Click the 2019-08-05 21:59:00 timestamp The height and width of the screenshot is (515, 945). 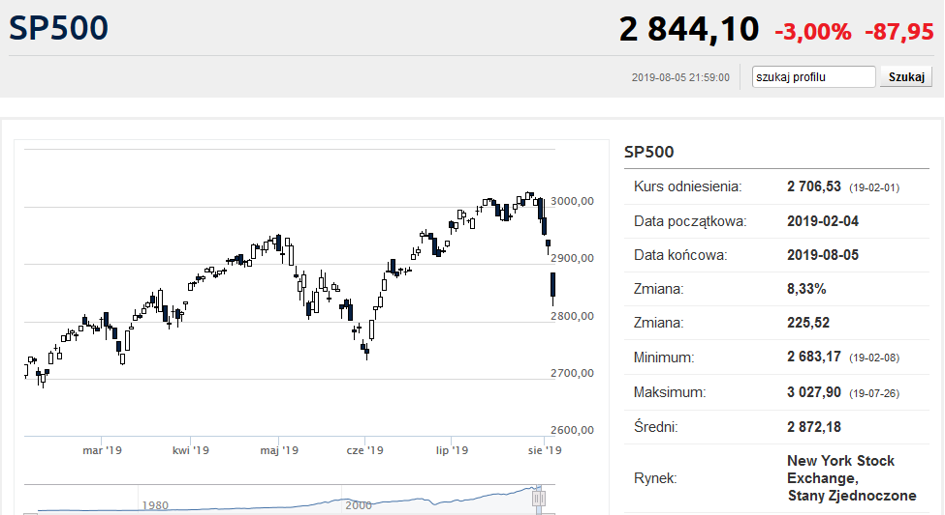point(680,77)
